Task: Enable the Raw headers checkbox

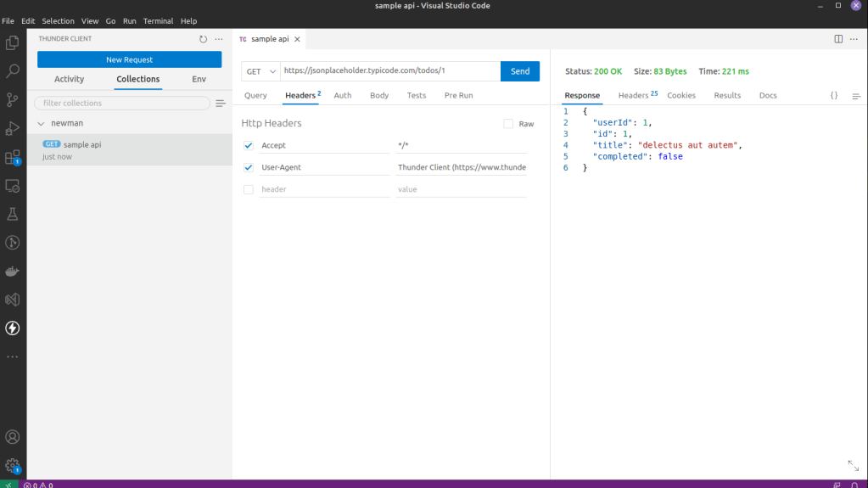Action: 508,124
